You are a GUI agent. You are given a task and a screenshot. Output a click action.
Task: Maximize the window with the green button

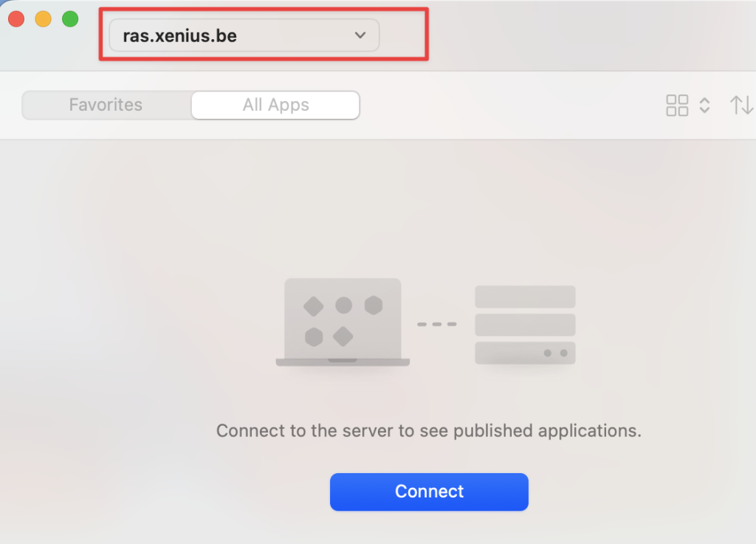70,19
